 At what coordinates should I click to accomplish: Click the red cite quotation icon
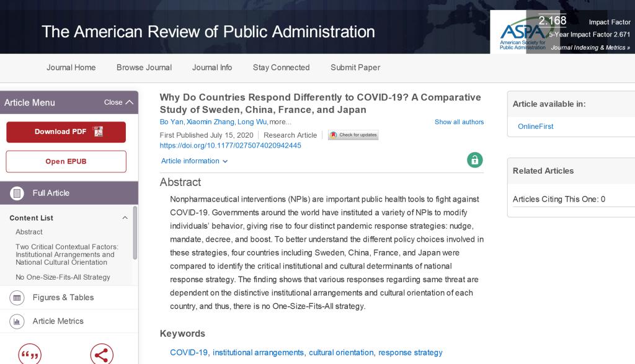30,355
